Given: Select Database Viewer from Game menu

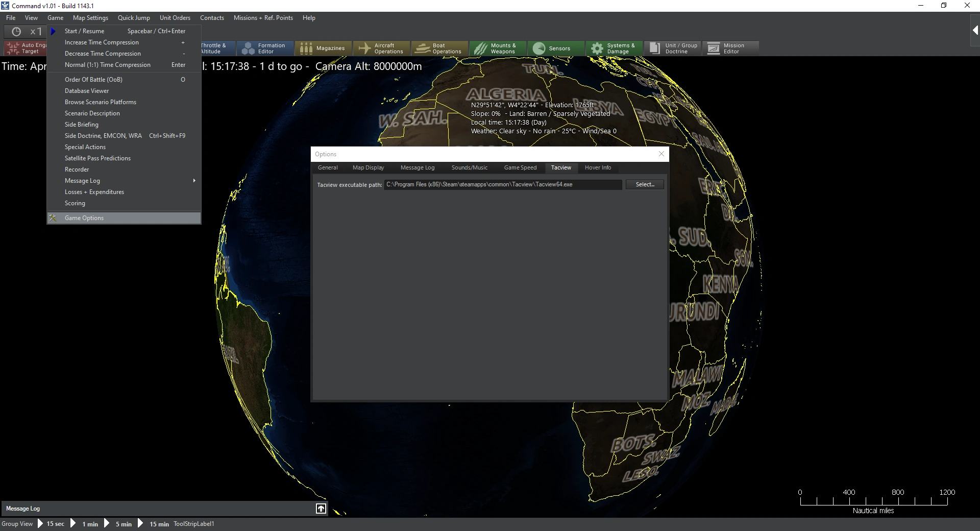Looking at the screenshot, I should 87,91.
